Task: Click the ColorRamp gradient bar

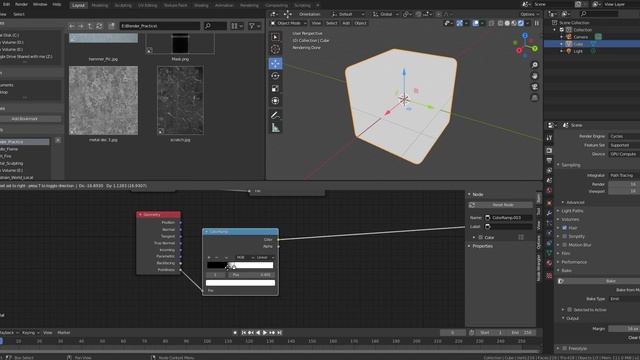Action: [x=240, y=265]
